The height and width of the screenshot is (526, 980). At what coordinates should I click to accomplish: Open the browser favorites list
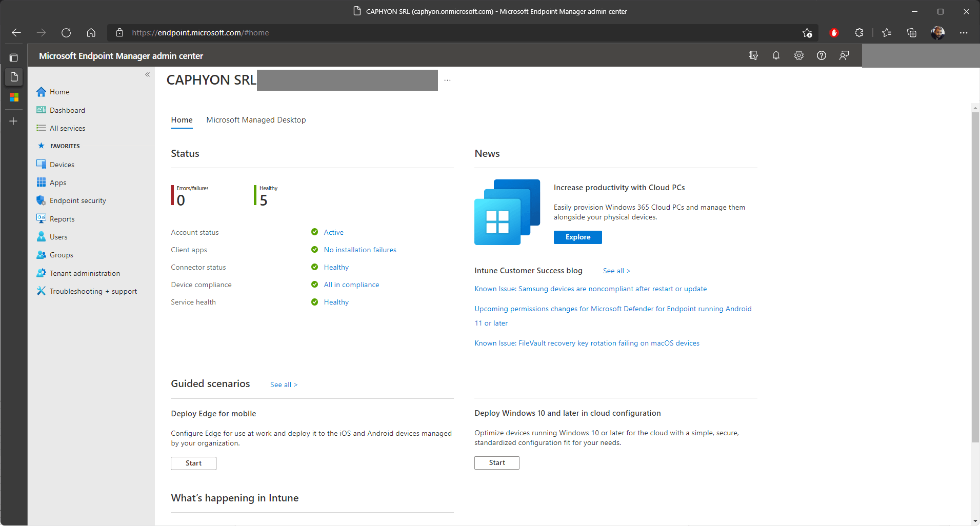(887, 33)
